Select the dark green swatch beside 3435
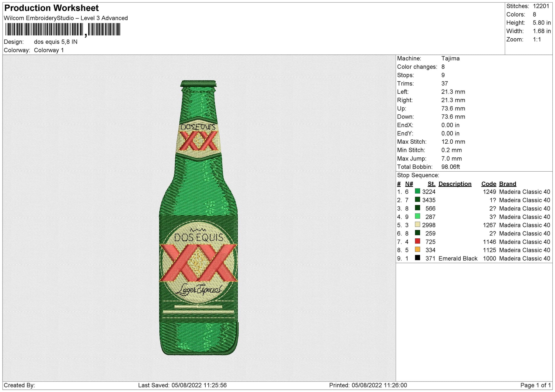This screenshot has height=392, width=555. [418, 200]
